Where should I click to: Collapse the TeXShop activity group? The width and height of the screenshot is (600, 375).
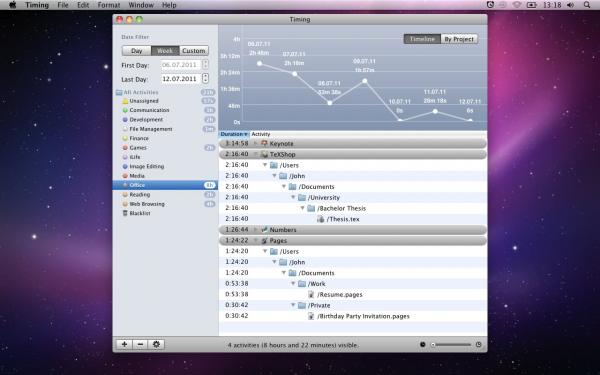click(x=256, y=154)
